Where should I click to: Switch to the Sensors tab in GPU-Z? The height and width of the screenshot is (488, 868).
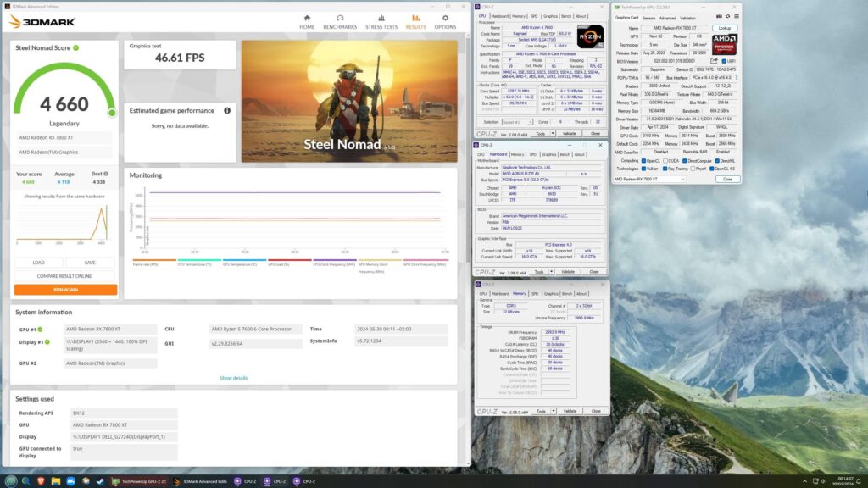tap(648, 19)
